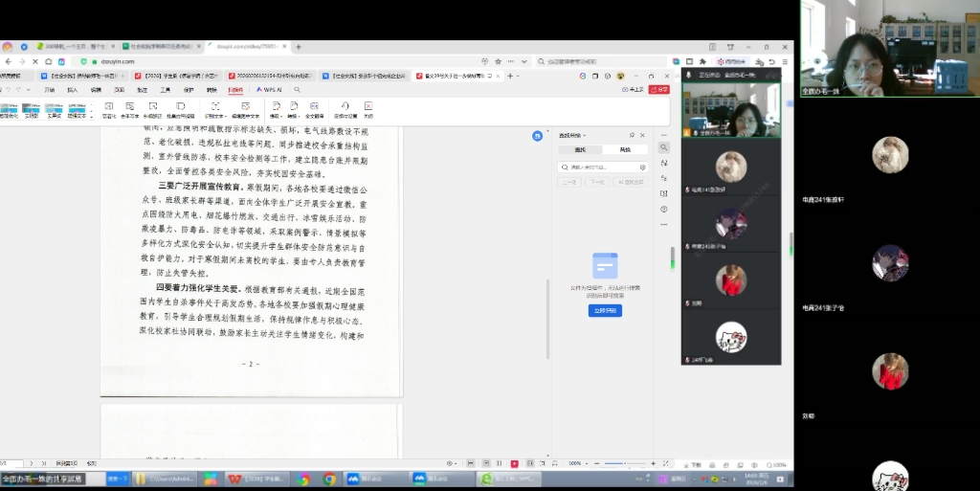Click the red Share button

[658, 89]
